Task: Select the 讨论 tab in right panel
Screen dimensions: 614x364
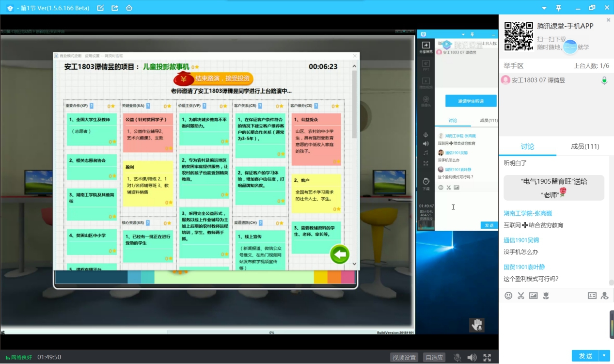Action: tap(527, 146)
